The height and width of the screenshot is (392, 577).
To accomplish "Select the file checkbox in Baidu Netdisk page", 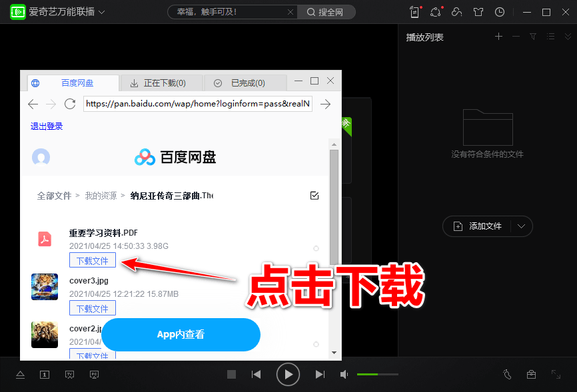I will pos(314,196).
